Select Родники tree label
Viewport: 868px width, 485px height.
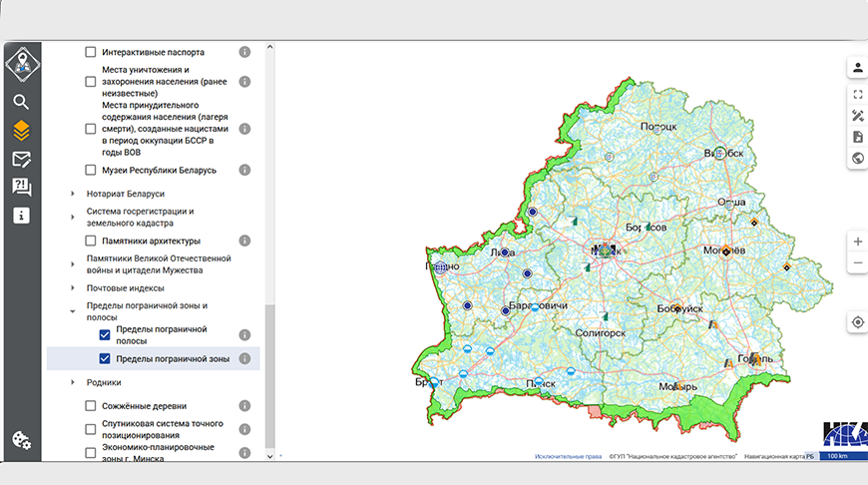coord(104,382)
